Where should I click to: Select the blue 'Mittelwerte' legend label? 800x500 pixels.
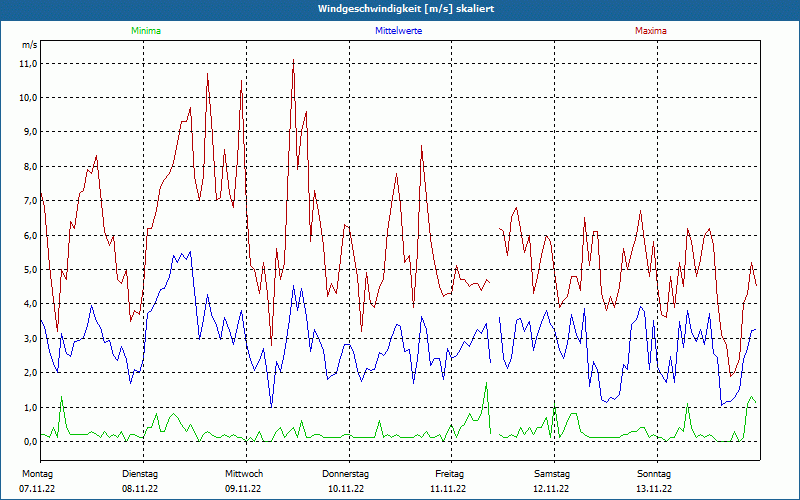(x=398, y=31)
